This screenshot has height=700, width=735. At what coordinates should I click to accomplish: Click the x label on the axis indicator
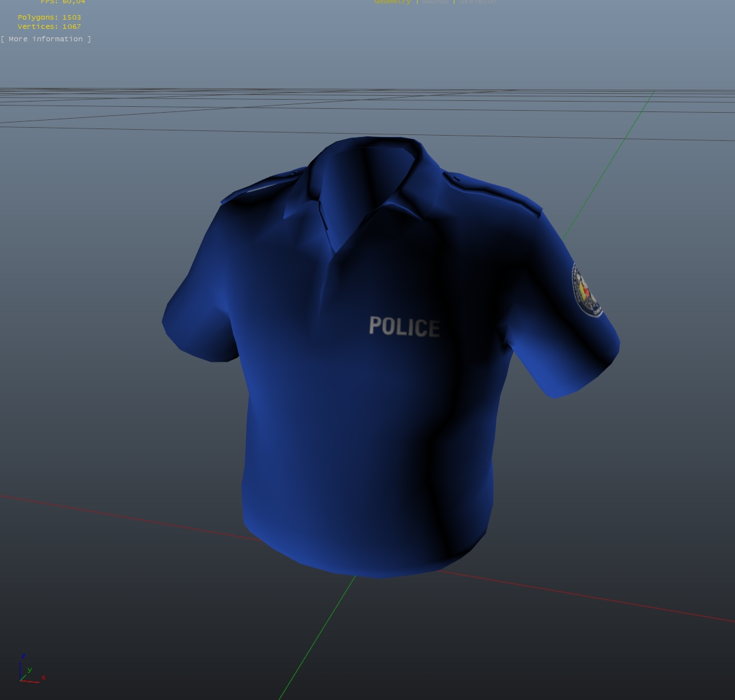43,678
